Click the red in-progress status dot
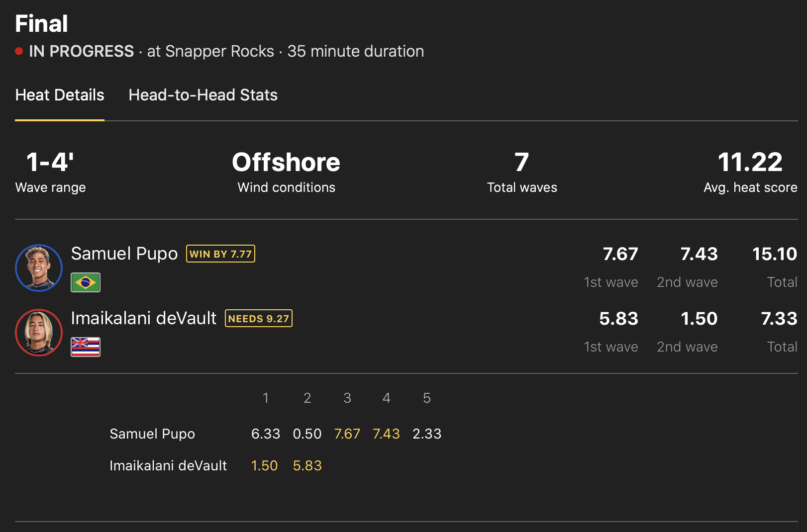The width and height of the screenshot is (807, 532). tap(19, 51)
